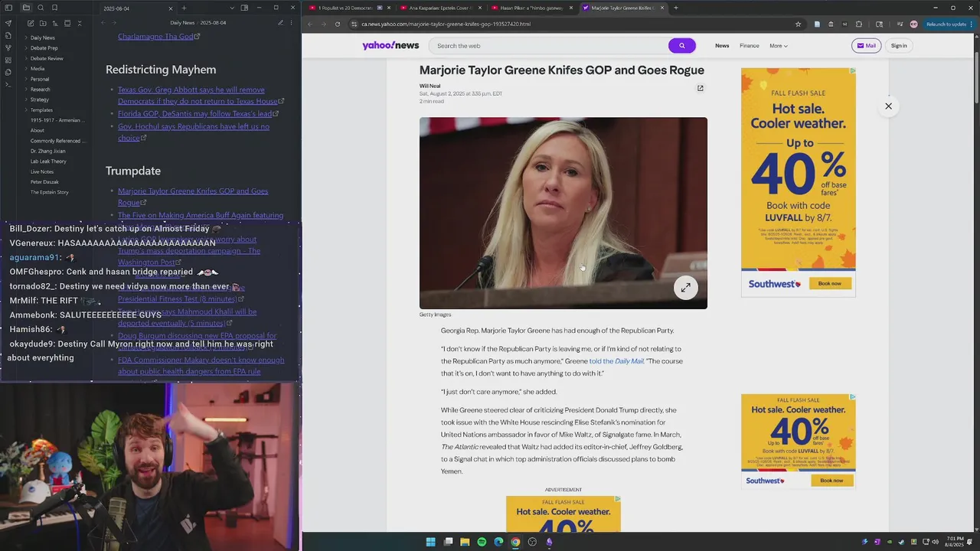The height and width of the screenshot is (551, 980).
Task: Open 'Peter Daszak' note
Action: (44, 182)
